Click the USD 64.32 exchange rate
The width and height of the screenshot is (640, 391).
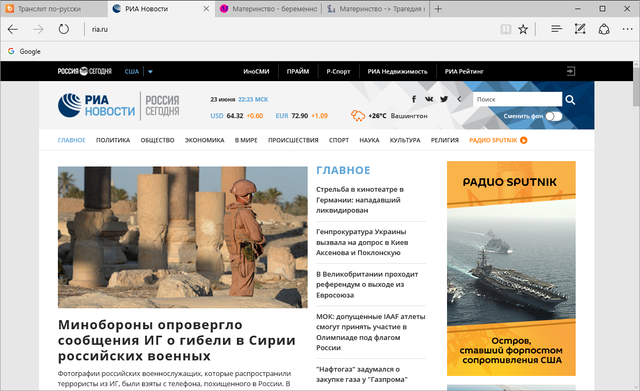pos(237,116)
